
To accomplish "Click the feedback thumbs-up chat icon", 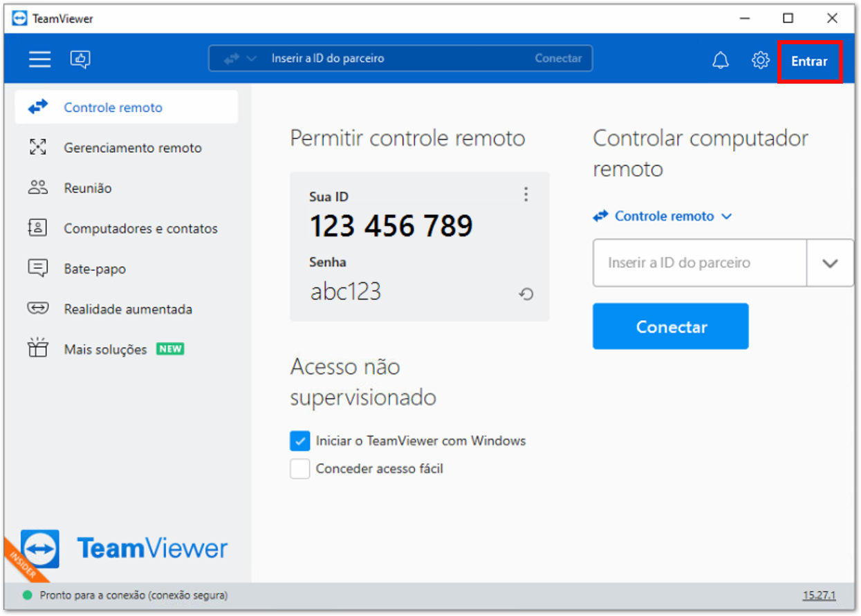I will coord(80,59).
